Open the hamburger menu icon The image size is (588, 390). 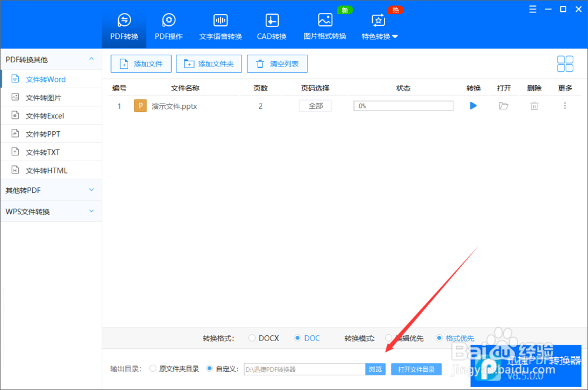533,9
